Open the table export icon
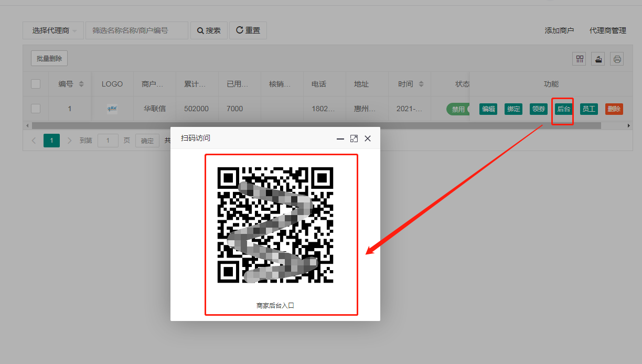 (x=598, y=59)
